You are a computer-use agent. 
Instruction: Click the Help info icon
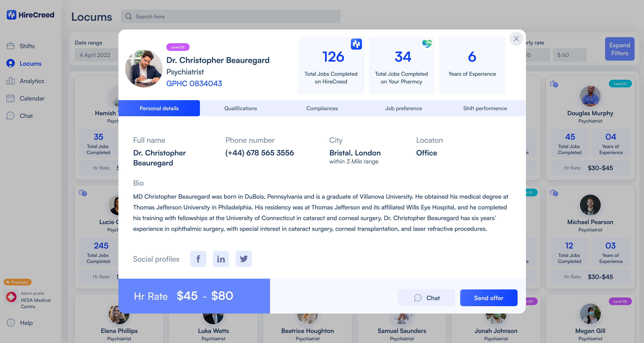(x=11, y=323)
